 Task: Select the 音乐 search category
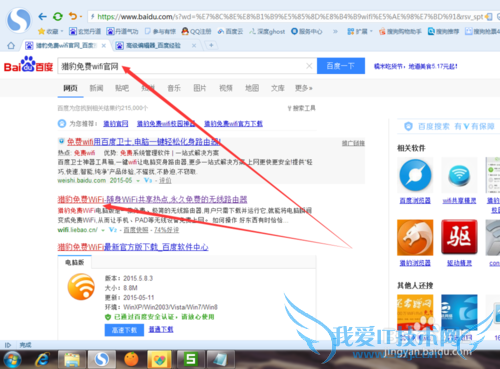[174, 88]
